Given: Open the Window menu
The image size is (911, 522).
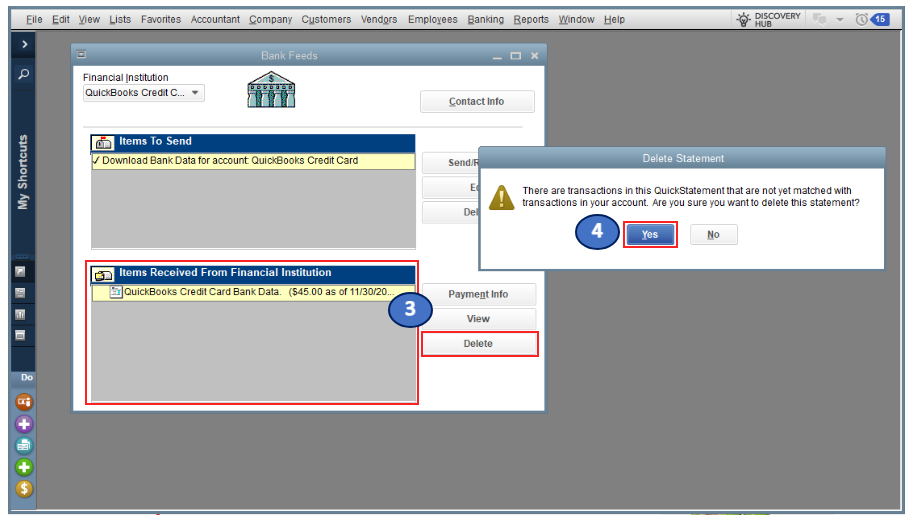Looking at the screenshot, I should point(576,19).
